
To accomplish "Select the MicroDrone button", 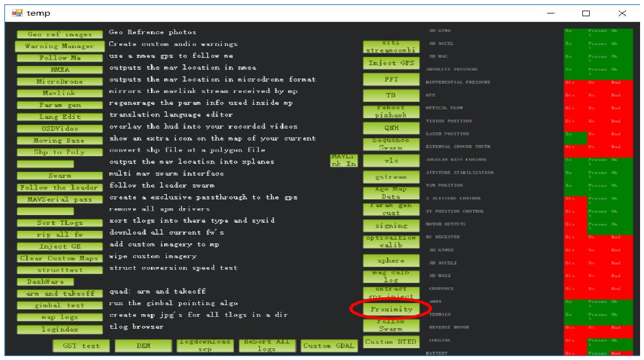I will pos(59,81).
